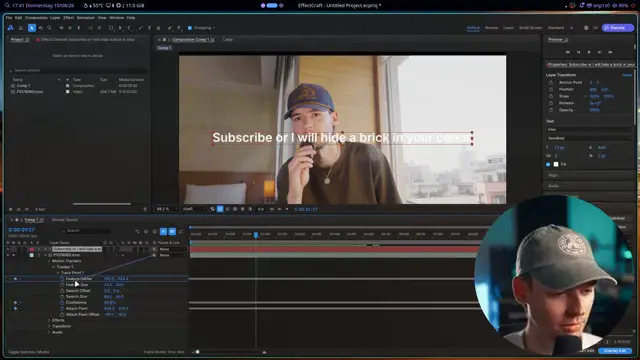Screen dimensions: 640x360
Task: Toggle the Search Size stopwatch icon
Action: (x=62, y=297)
